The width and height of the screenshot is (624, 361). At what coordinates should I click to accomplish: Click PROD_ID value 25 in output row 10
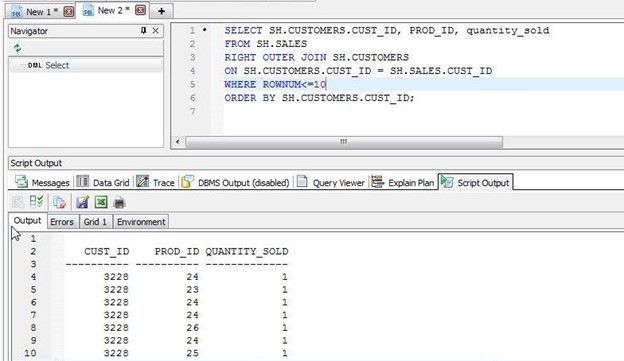click(x=193, y=353)
